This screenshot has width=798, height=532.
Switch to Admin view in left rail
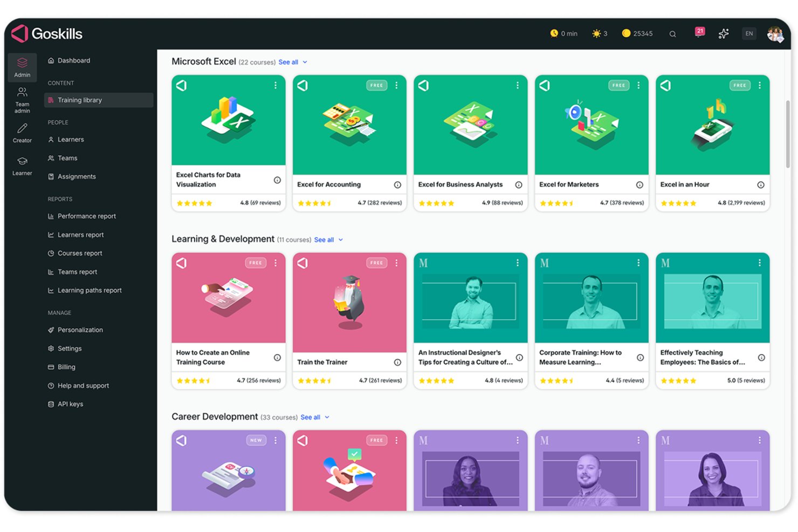tap(22, 67)
